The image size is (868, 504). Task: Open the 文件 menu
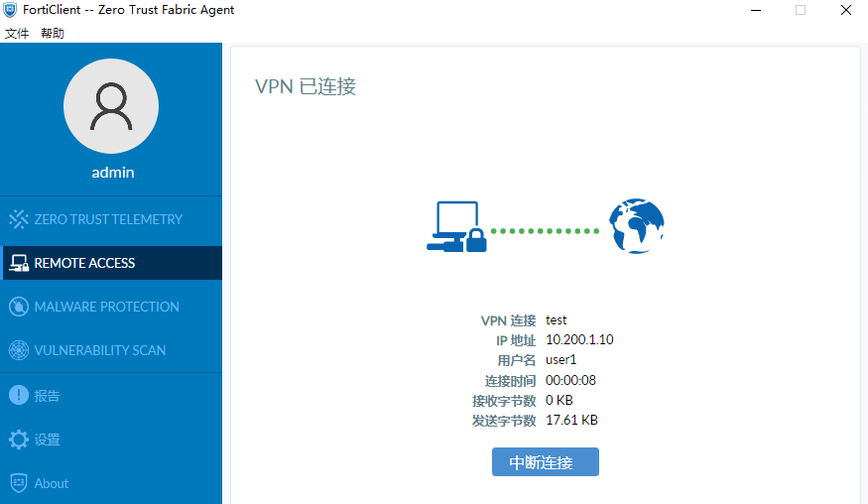pos(17,33)
